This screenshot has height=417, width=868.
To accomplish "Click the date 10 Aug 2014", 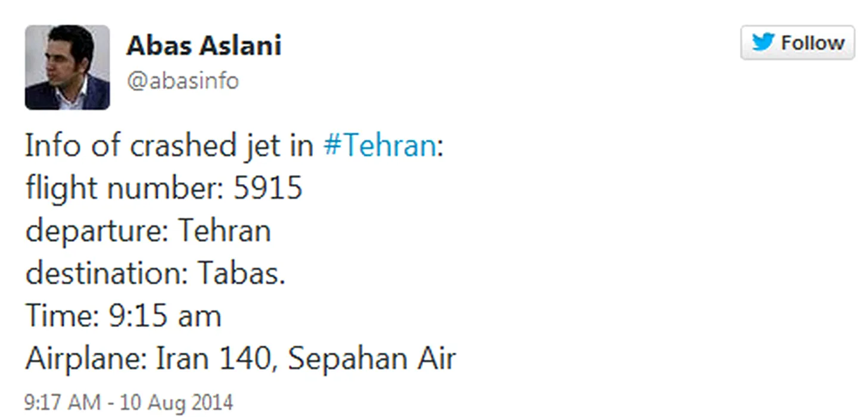I will [176, 403].
